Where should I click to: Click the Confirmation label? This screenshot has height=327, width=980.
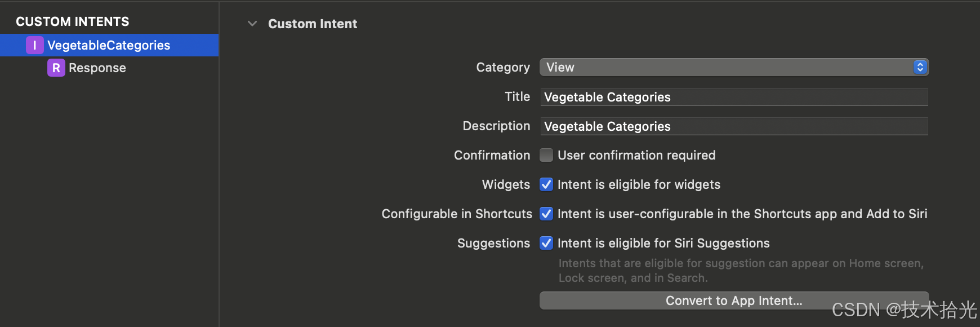point(492,155)
